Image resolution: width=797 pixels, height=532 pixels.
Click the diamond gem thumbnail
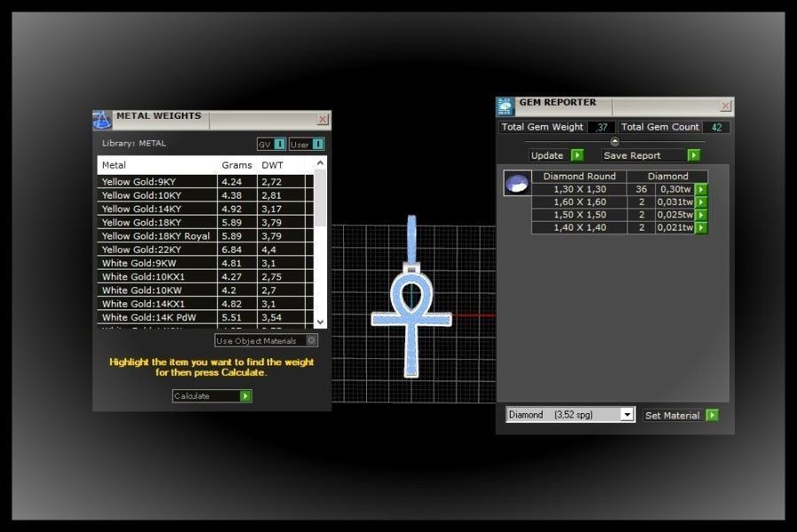(x=518, y=183)
